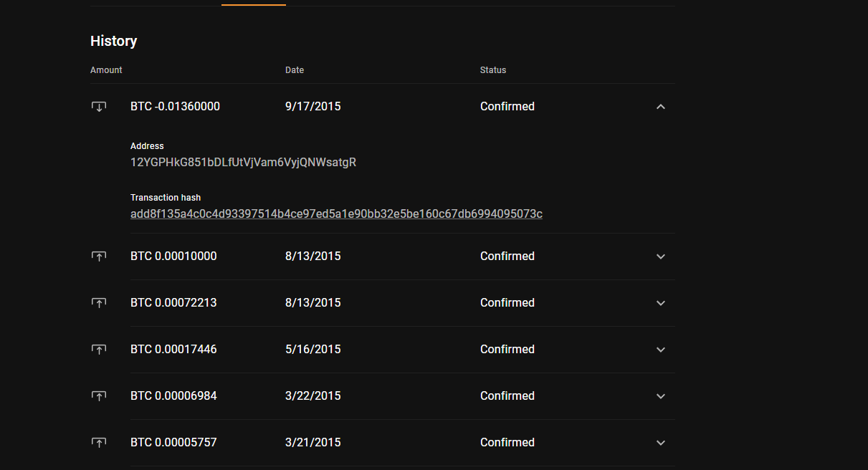This screenshot has width=868, height=470.
Task: Click the withdrawal icon beside BTC -0.01360000
Action: (99, 107)
